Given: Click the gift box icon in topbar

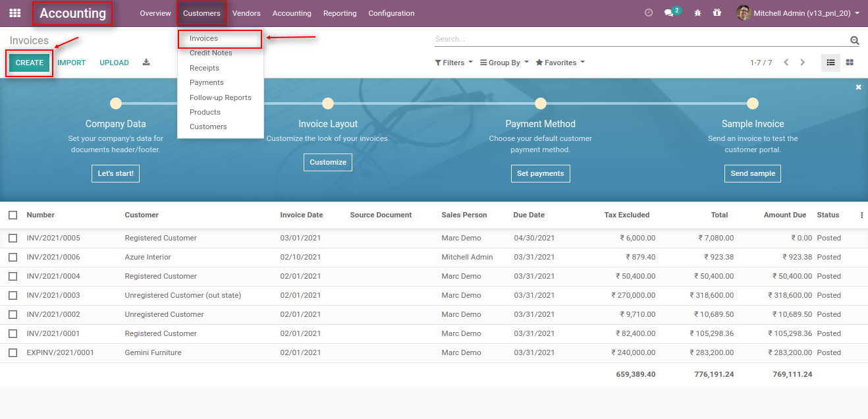Looking at the screenshot, I should [717, 12].
